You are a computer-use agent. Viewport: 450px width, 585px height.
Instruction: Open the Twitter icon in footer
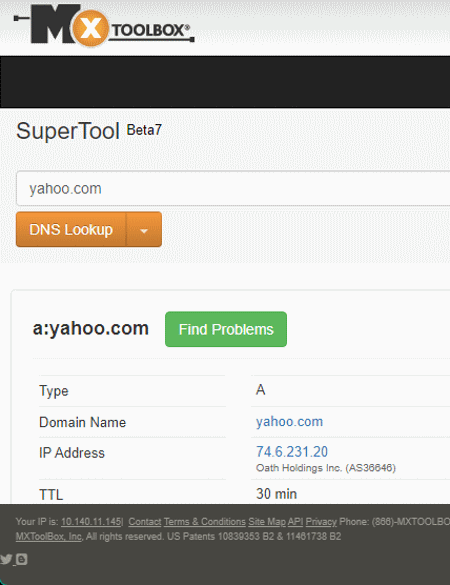click(x=6, y=559)
